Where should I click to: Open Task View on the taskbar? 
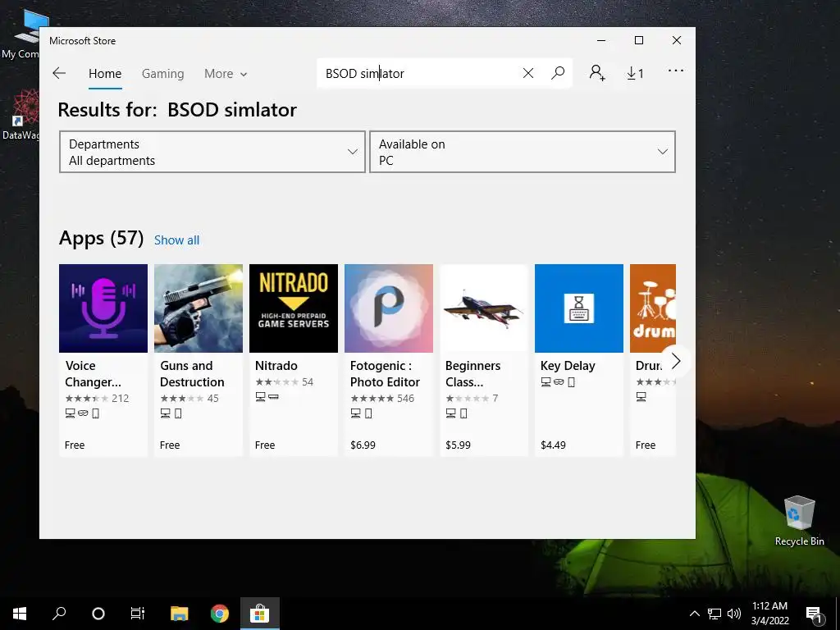pos(138,614)
